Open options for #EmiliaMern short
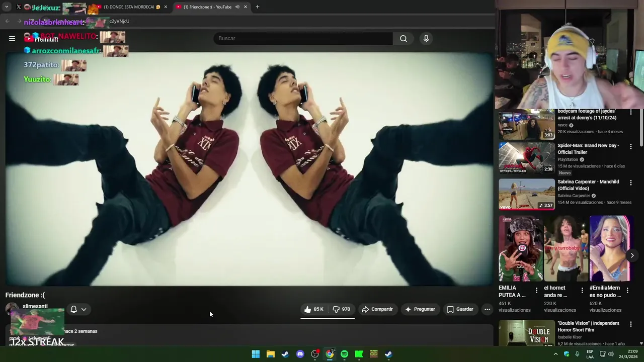 [627, 290]
